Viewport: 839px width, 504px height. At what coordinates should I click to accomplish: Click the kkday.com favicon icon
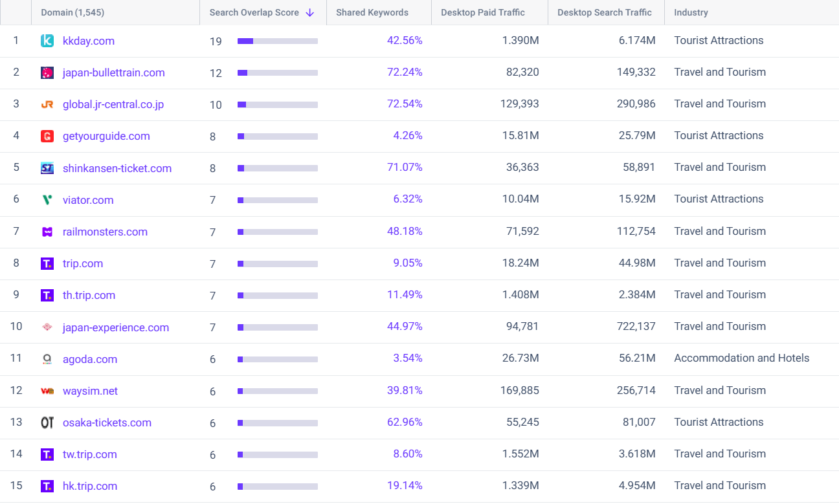coord(47,41)
